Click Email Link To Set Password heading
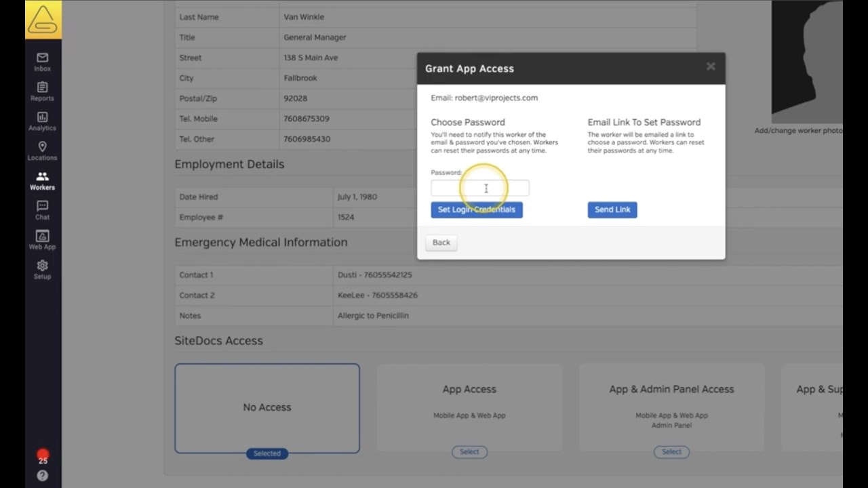The height and width of the screenshot is (488, 868). tap(644, 122)
